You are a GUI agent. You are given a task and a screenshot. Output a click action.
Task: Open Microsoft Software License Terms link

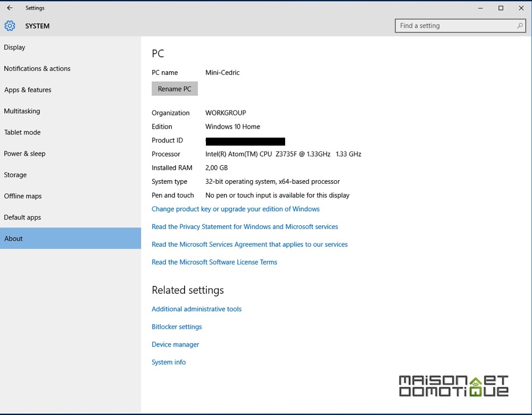(x=214, y=262)
